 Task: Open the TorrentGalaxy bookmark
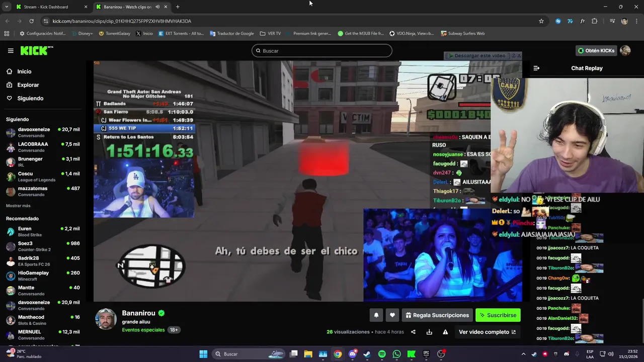(x=114, y=34)
